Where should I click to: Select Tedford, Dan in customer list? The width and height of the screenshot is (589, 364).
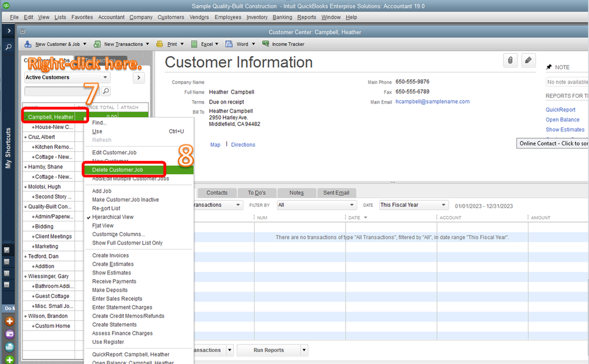coord(43,256)
